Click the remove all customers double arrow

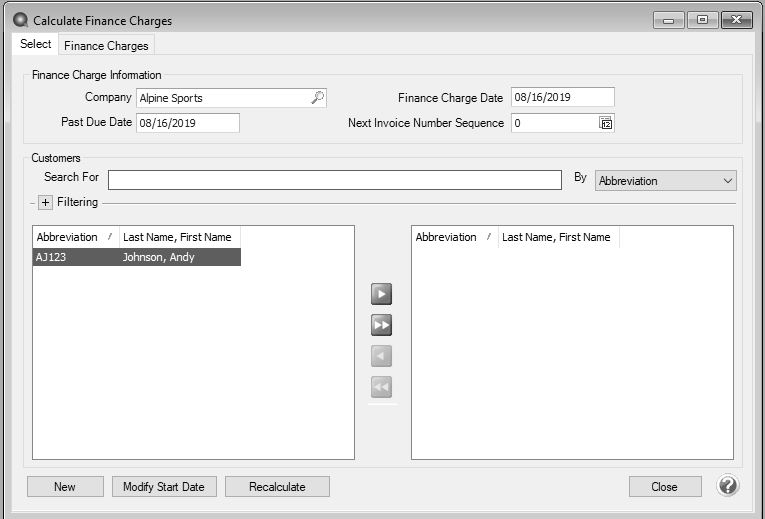[x=381, y=387]
